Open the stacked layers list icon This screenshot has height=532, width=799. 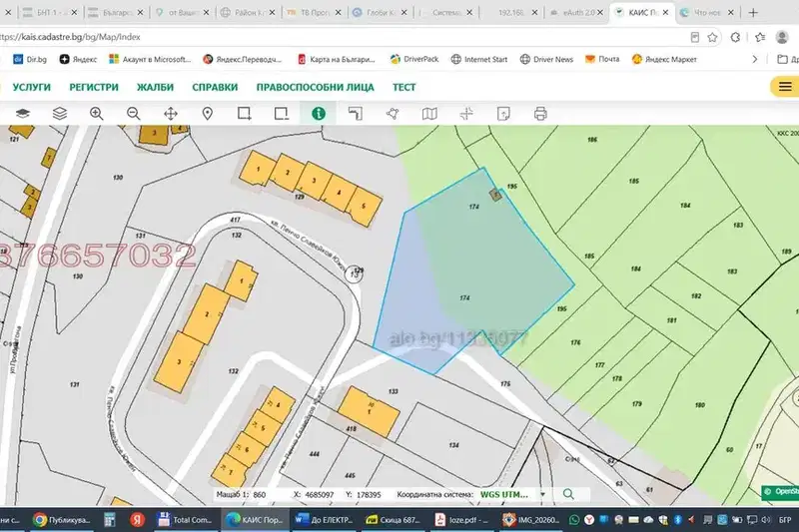(x=60, y=113)
